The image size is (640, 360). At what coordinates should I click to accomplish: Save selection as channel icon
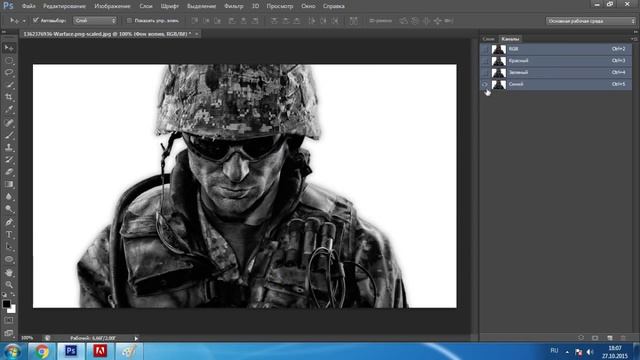[595, 338]
